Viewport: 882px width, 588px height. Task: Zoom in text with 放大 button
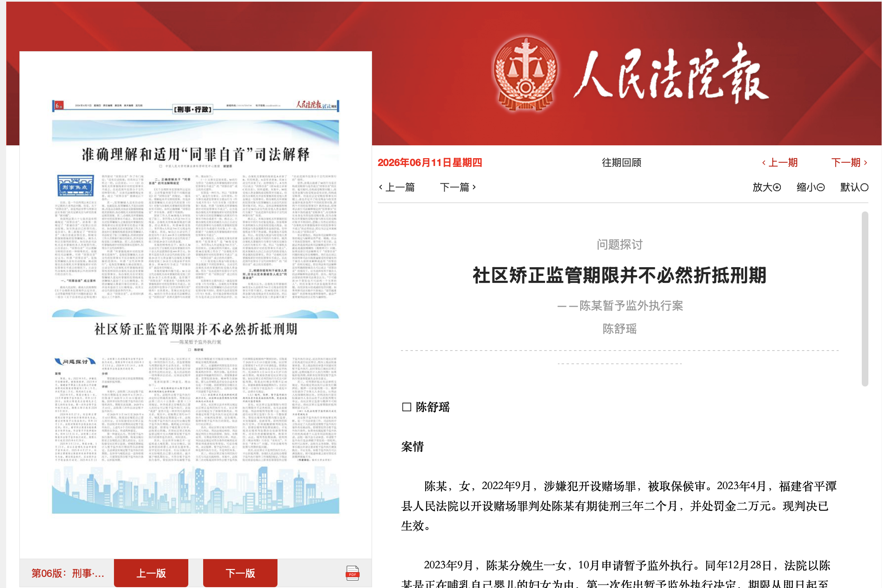[x=766, y=187]
